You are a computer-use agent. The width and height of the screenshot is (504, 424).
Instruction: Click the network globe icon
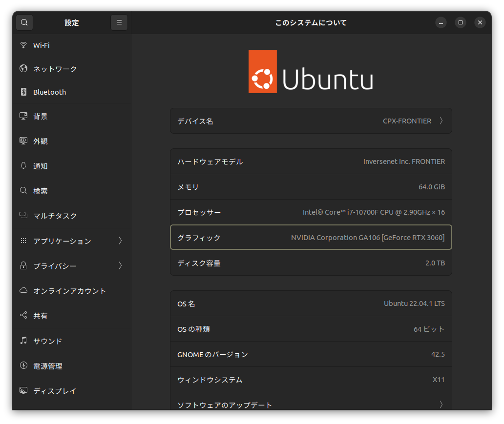[x=23, y=68]
